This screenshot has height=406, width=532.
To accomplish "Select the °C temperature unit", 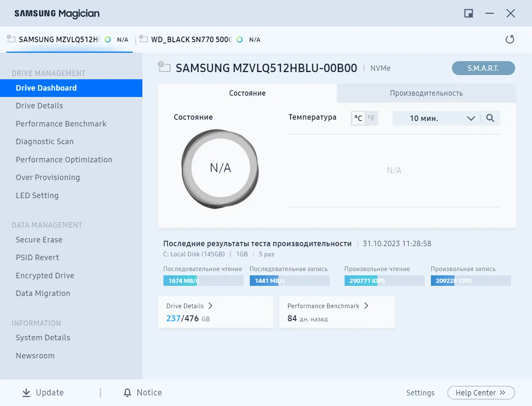I will [358, 118].
